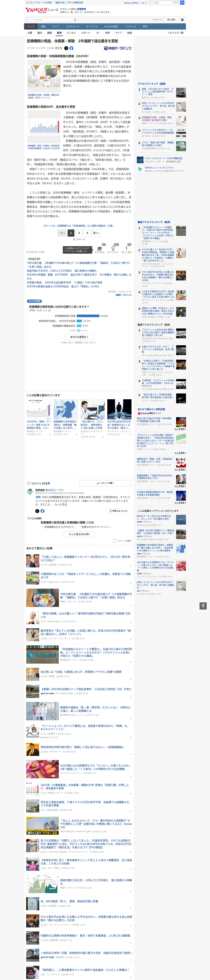The height and width of the screenshot is (980, 210).
Task: Click the コメントを書く button
Action: pos(105,483)
